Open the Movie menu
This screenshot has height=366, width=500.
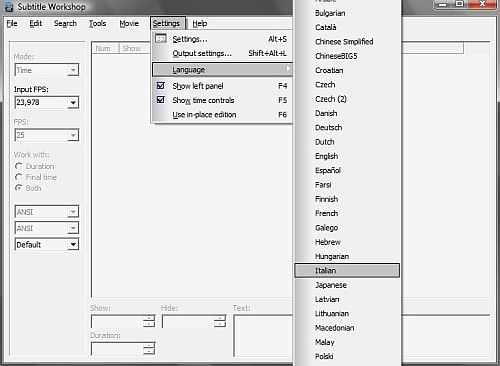point(129,23)
